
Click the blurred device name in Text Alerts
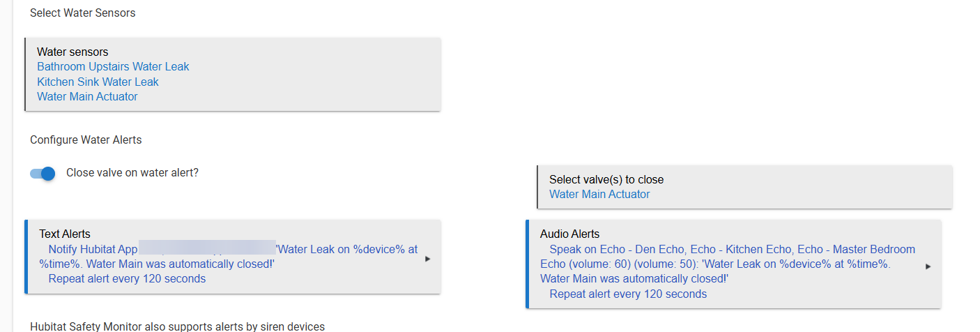[207, 248]
